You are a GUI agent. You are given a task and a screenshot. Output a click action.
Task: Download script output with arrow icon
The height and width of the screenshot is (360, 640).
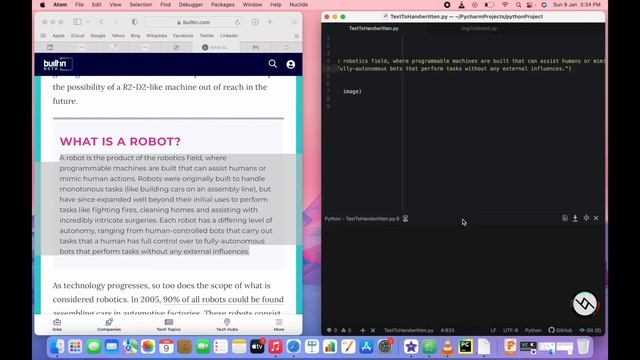pos(575,218)
